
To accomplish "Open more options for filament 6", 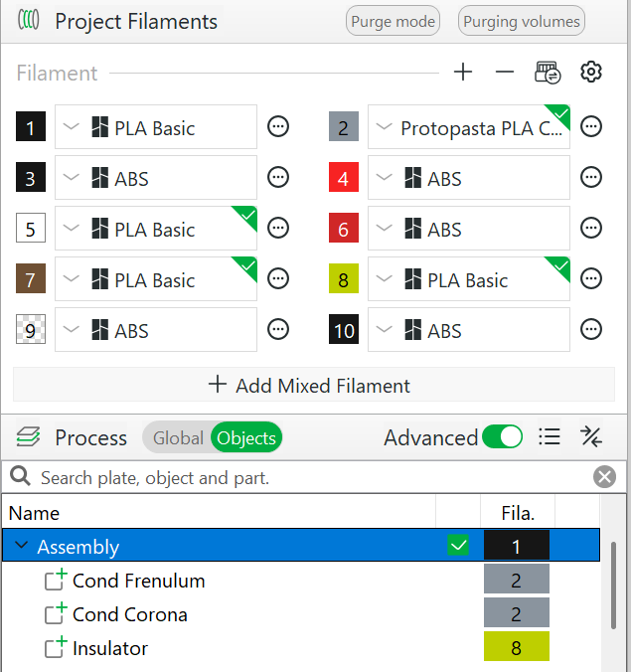I will click(x=591, y=228).
